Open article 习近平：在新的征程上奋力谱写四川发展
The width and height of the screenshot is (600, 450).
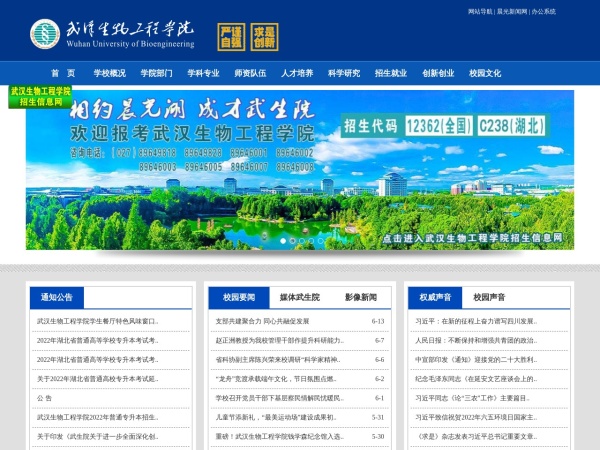point(476,321)
